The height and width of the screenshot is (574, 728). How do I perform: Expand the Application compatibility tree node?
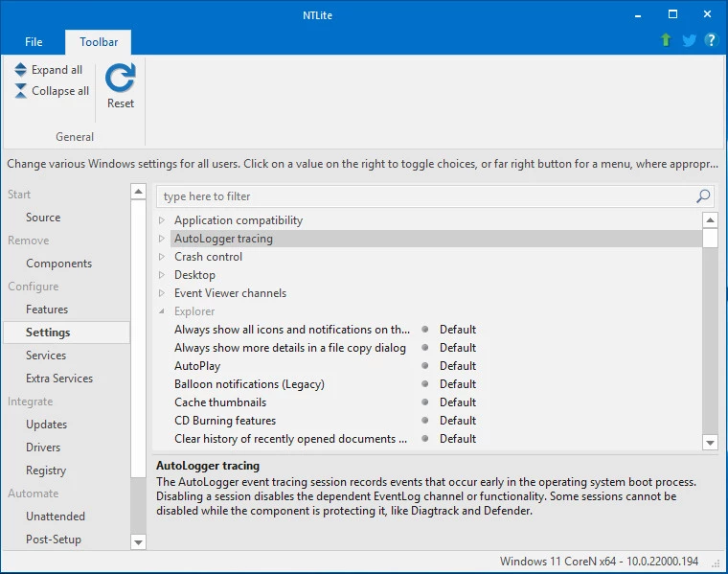point(162,220)
